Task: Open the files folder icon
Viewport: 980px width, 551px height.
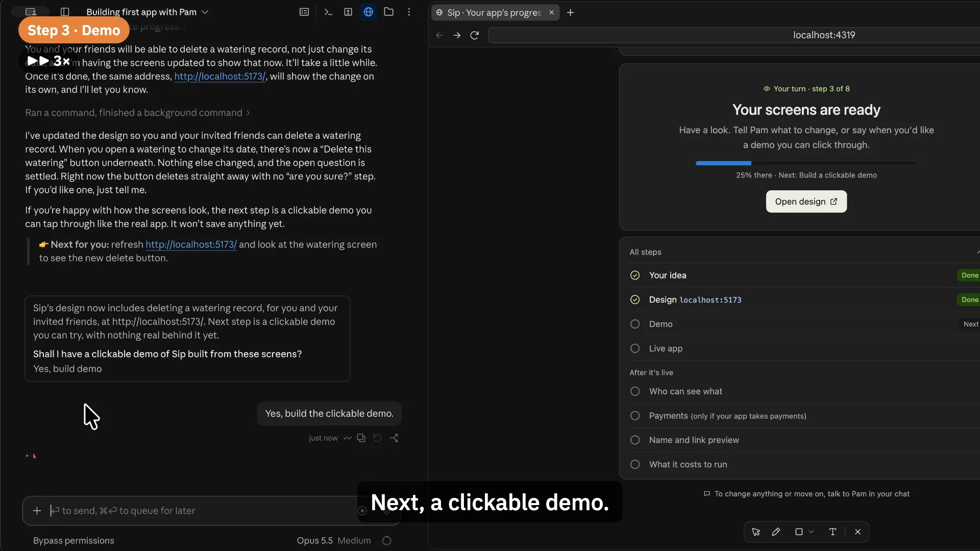Action: pyautogui.click(x=389, y=12)
